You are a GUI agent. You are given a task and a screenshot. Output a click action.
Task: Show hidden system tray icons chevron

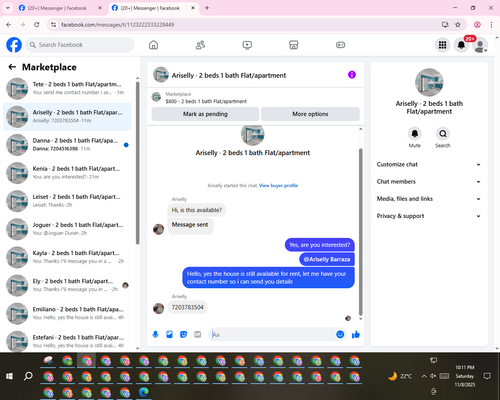click(x=424, y=376)
